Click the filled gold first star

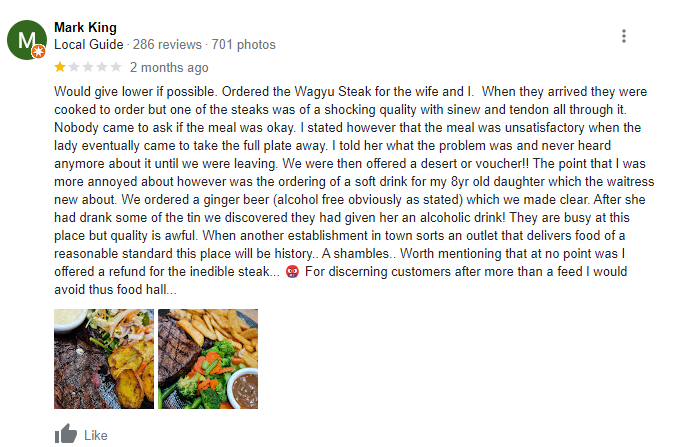pos(60,67)
